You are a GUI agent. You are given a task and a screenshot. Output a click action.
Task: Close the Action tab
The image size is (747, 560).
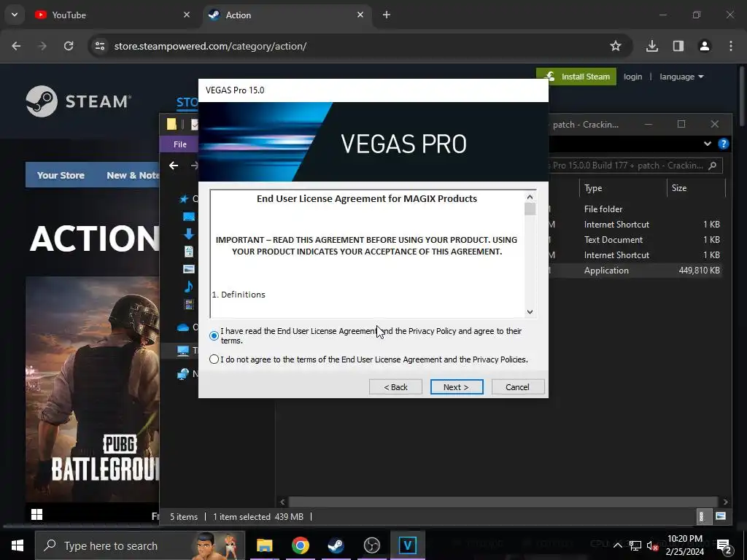click(x=360, y=15)
